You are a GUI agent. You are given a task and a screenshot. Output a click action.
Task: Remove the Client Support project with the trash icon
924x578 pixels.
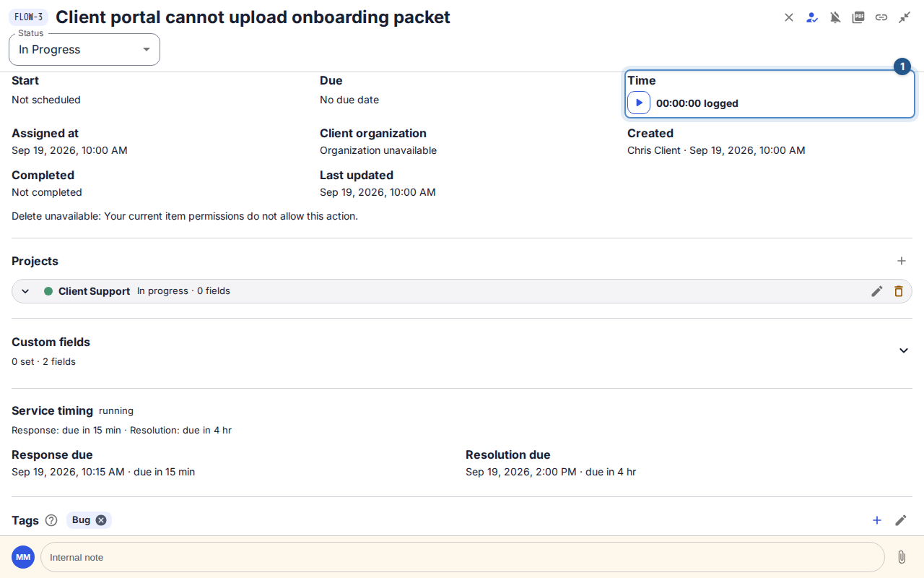click(899, 291)
